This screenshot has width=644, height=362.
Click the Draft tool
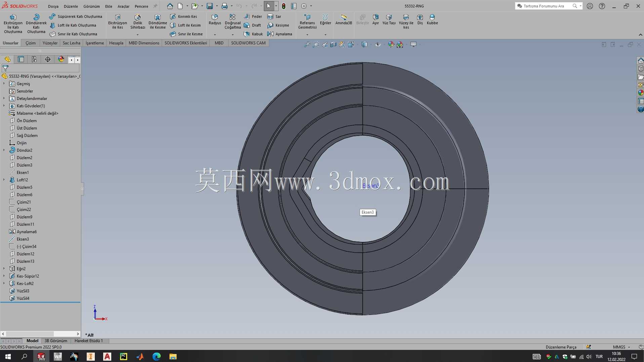[252, 25]
